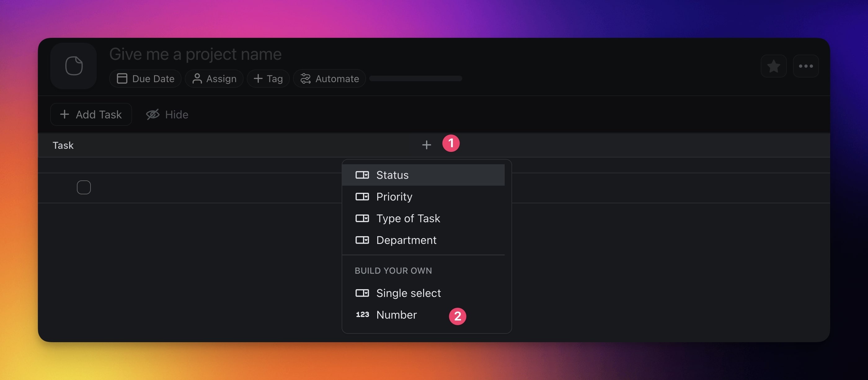
Task: Click the project name title field
Action: point(195,54)
